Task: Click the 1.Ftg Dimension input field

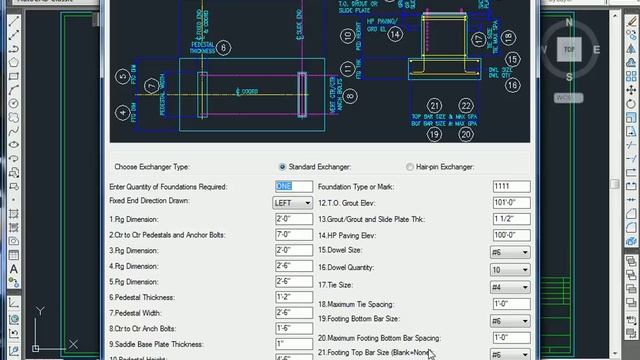Action: coord(294,219)
